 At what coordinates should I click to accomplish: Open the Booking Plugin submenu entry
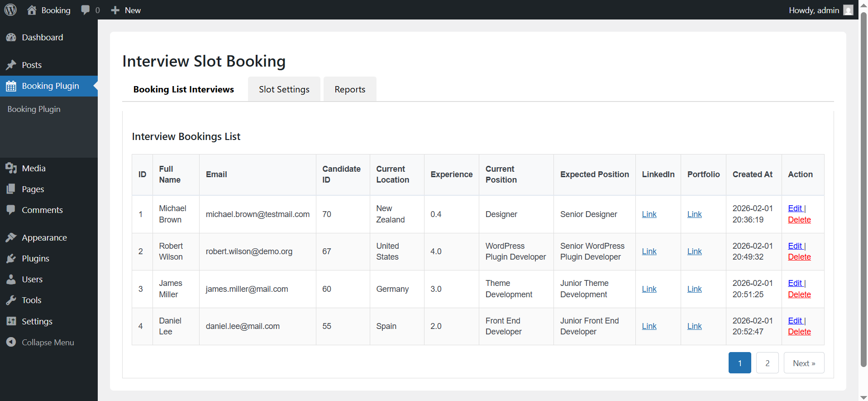[34, 109]
